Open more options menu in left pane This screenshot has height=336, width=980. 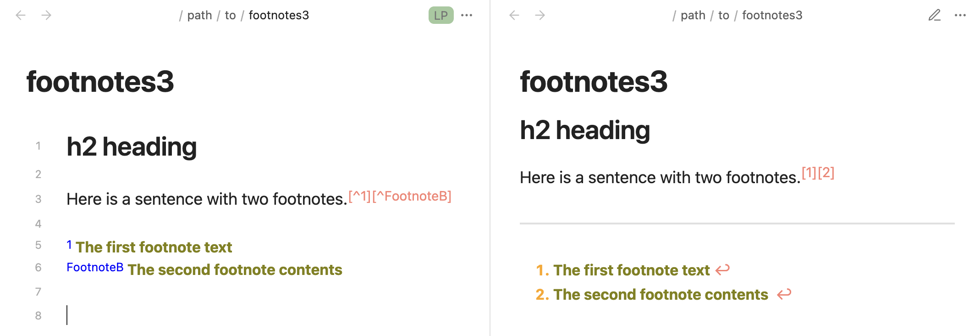tap(467, 15)
